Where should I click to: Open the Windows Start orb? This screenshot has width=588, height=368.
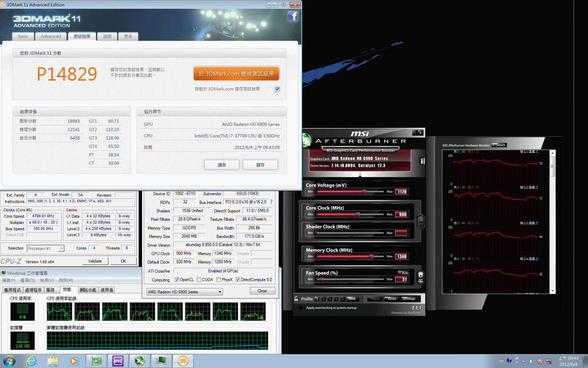[9, 361]
